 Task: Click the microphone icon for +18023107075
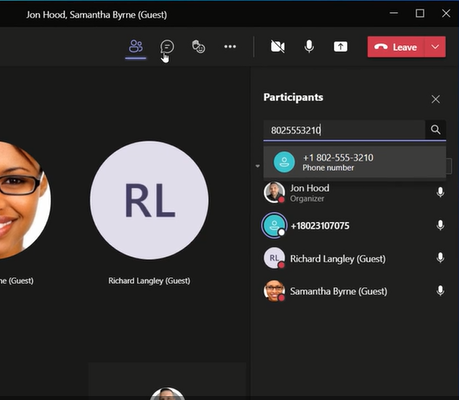(x=440, y=225)
